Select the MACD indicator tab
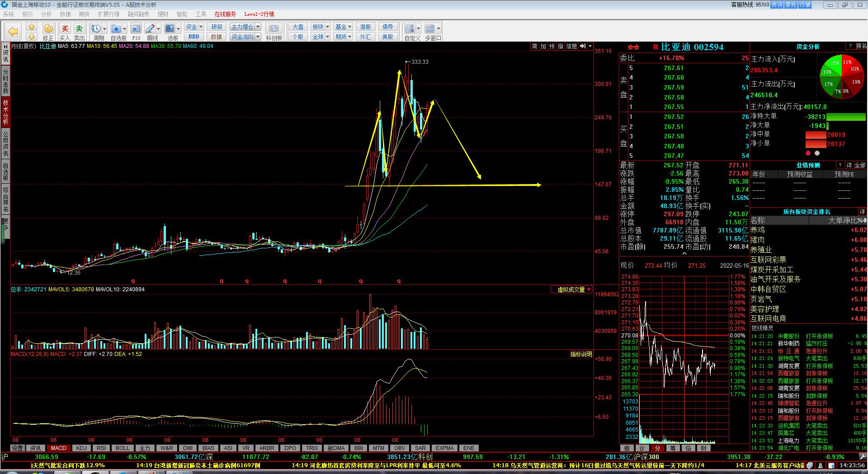This screenshot has width=868, height=474. 58,448
